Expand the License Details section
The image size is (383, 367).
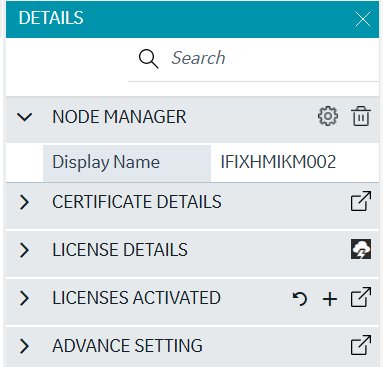pyautogui.click(x=24, y=250)
